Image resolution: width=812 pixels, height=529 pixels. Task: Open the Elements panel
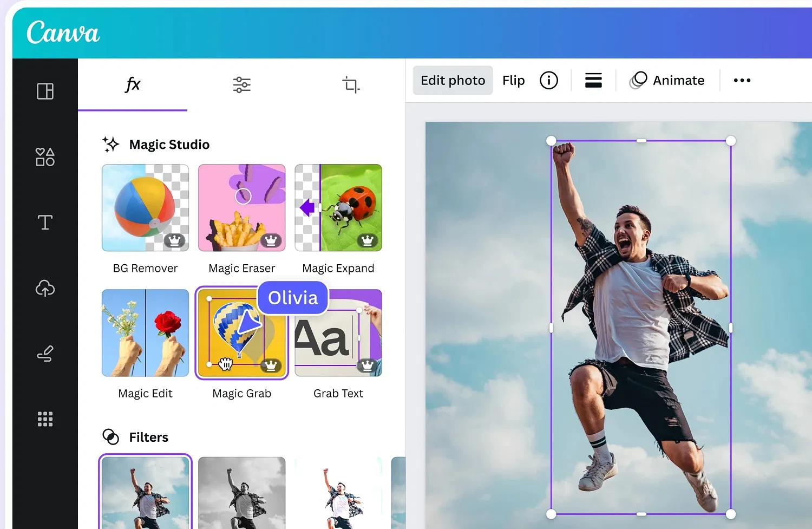(45, 157)
